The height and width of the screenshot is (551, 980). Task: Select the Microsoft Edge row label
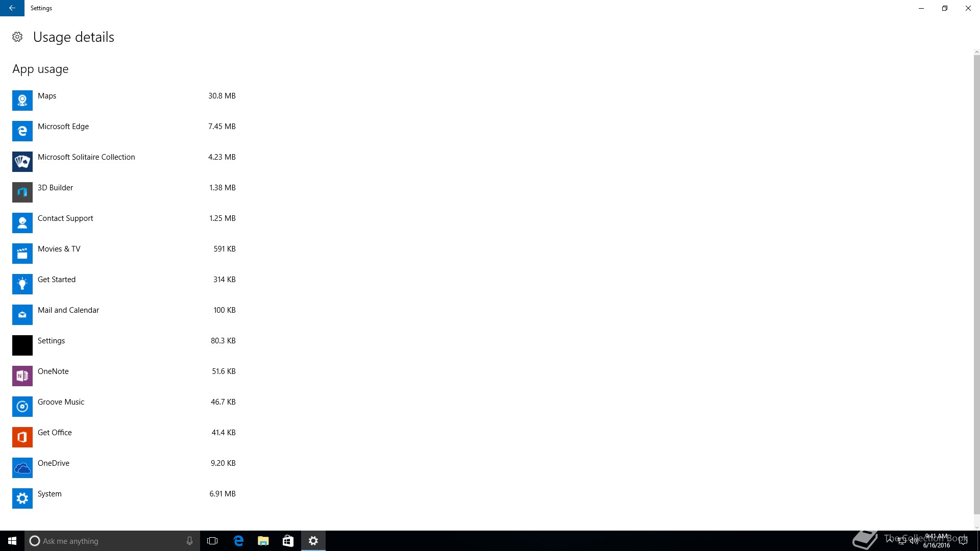pos(63,127)
